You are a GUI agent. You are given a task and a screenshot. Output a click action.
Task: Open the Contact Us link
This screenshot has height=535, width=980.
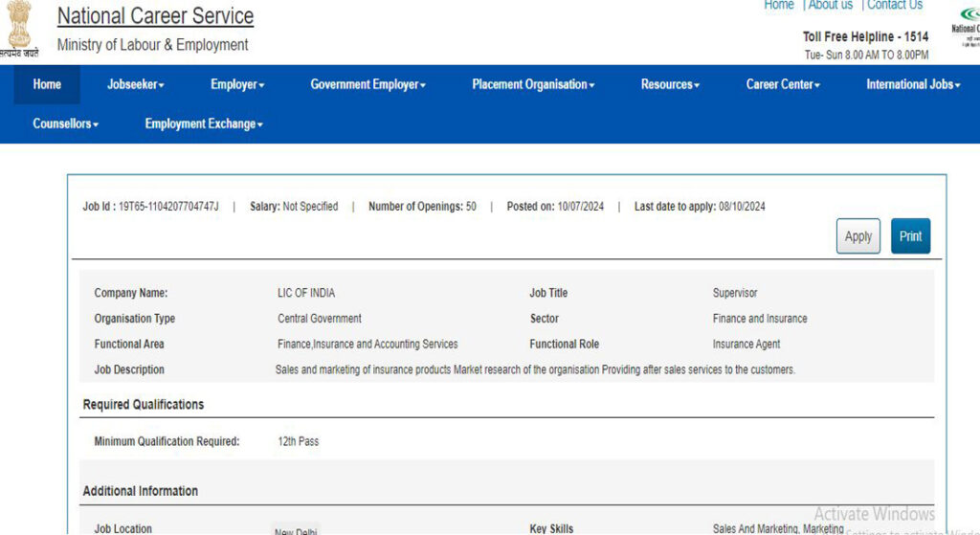pos(895,5)
